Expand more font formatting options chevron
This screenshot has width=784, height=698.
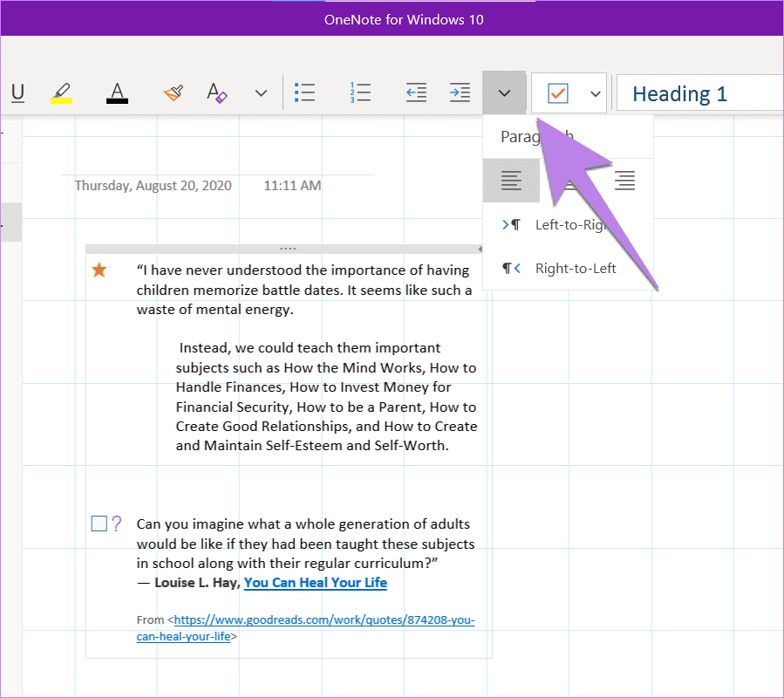(261, 93)
